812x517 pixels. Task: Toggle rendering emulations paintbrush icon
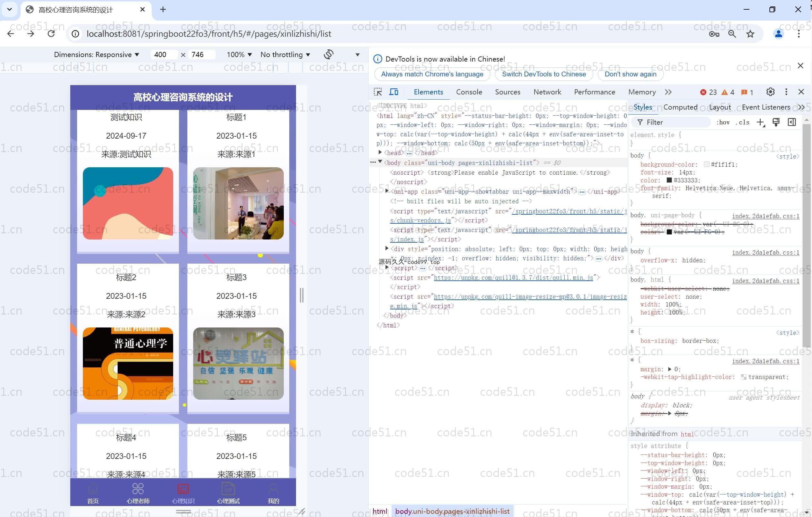pos(776,122)
